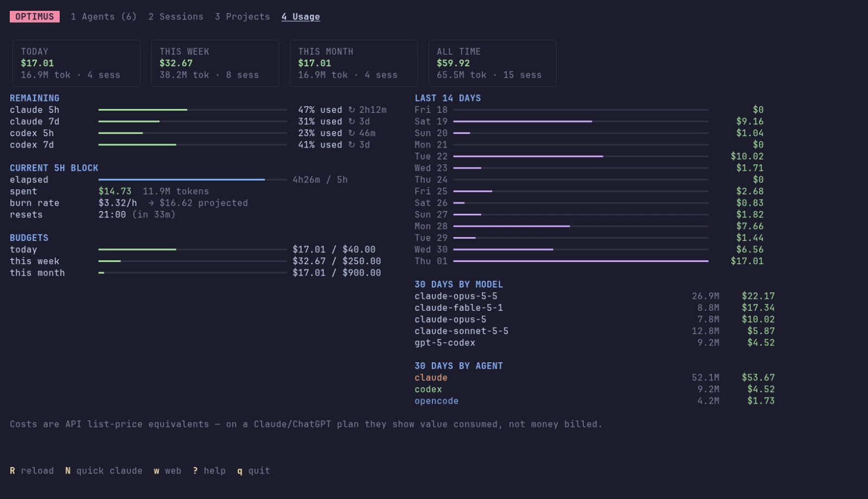The width and height of the screenshot is (868, 499).
Task: Select the codex agent row
Action: (x=595, y=389)
